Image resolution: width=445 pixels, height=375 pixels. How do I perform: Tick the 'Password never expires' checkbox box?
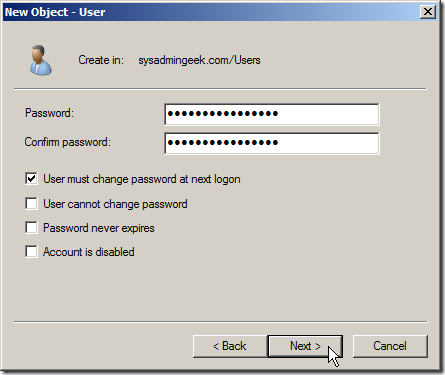[x=31, y=228]
